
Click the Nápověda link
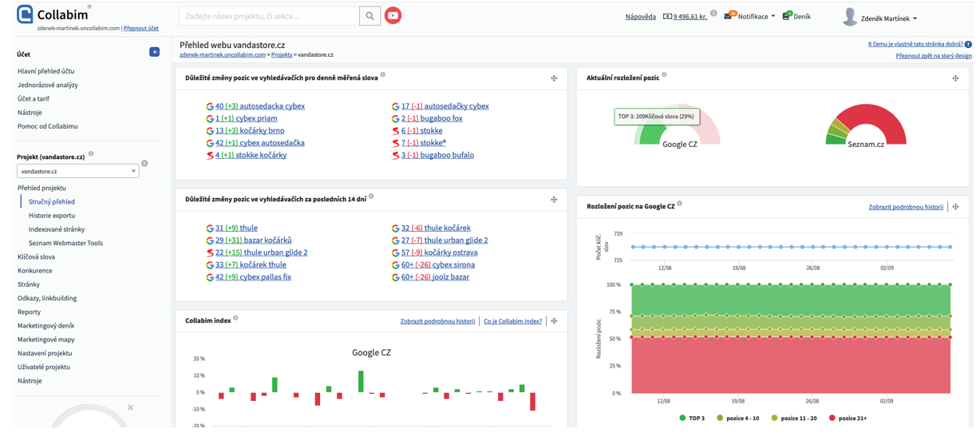coord(640,17)
